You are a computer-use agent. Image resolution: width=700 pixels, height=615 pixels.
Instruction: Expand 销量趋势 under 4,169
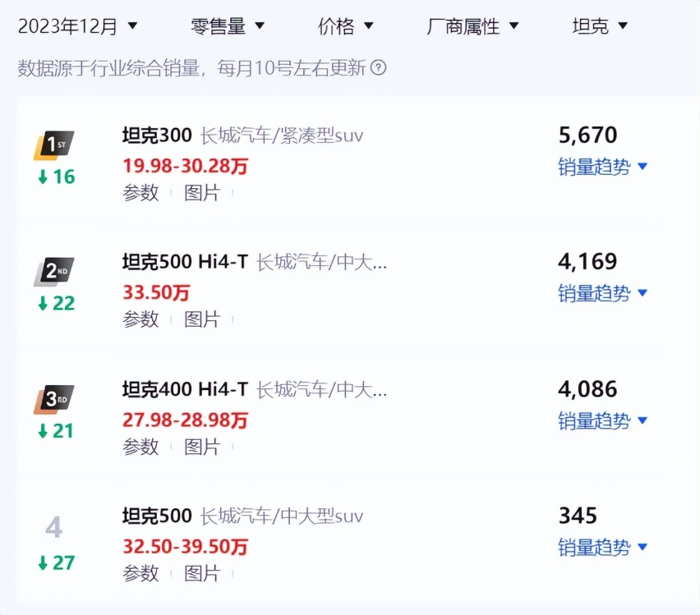click(602, 294)
